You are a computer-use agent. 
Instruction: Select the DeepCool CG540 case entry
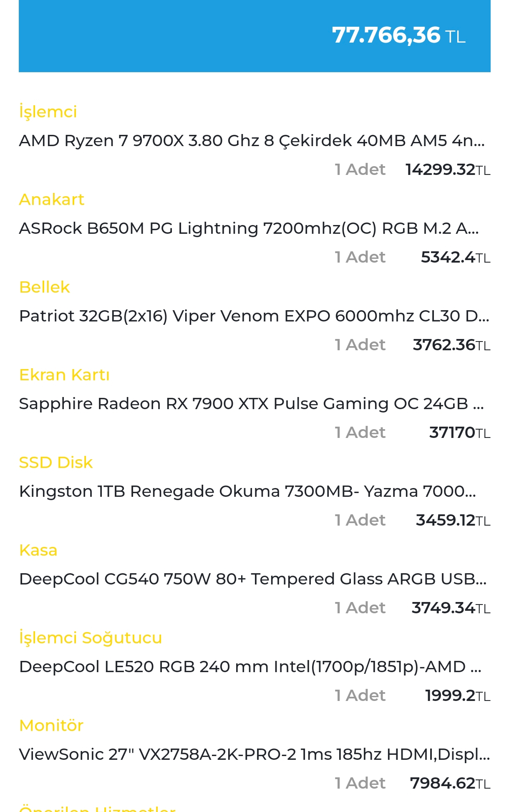pos(253,579)
